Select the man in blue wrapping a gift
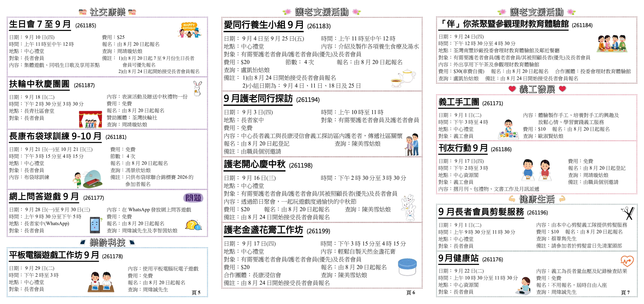The image size is (644, 304). 528,170
